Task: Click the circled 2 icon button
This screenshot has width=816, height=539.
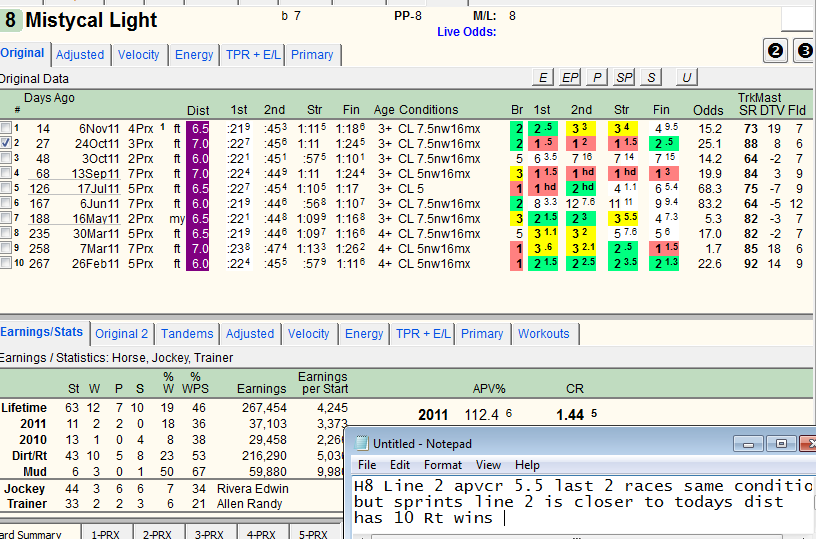Action: [775, 51]
